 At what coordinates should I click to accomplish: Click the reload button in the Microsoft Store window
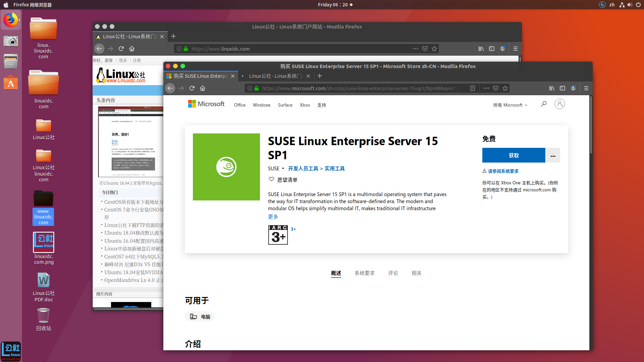click(192, 88)
